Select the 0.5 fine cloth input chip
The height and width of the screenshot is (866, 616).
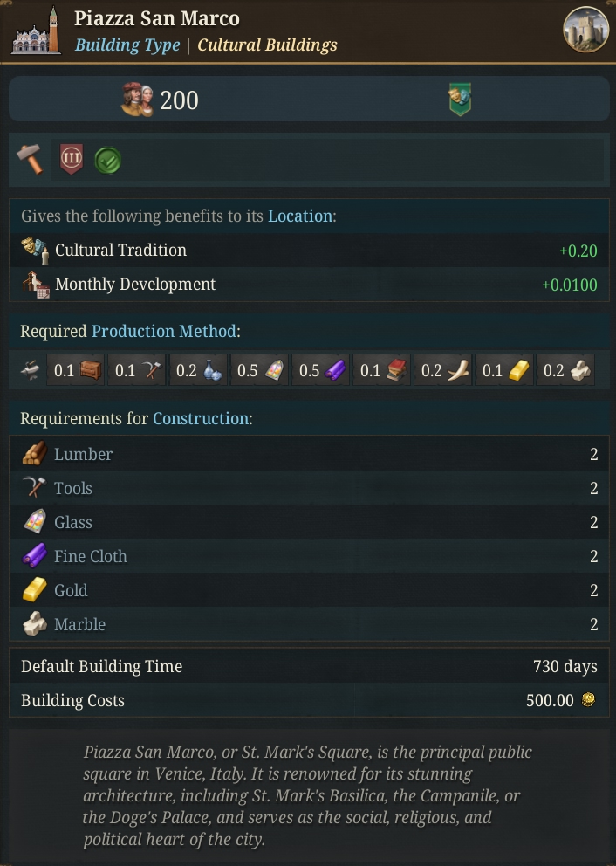click(x=320, y=370)
